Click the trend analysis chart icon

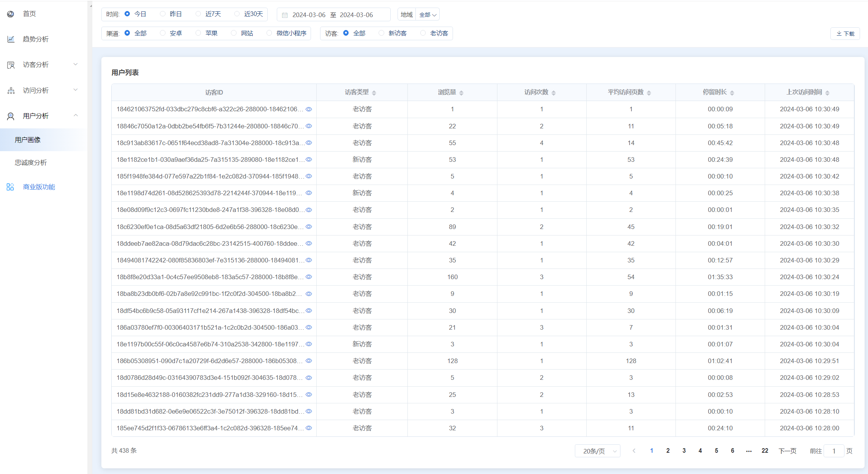(x=11, y=39)
